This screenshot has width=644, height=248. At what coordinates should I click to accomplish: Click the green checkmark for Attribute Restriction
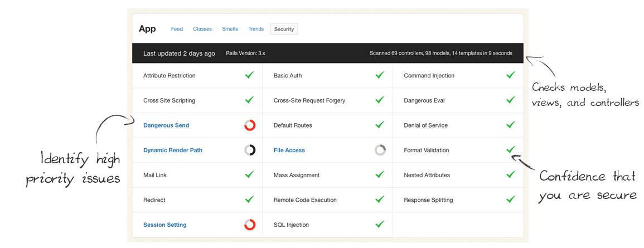[249, 75]
